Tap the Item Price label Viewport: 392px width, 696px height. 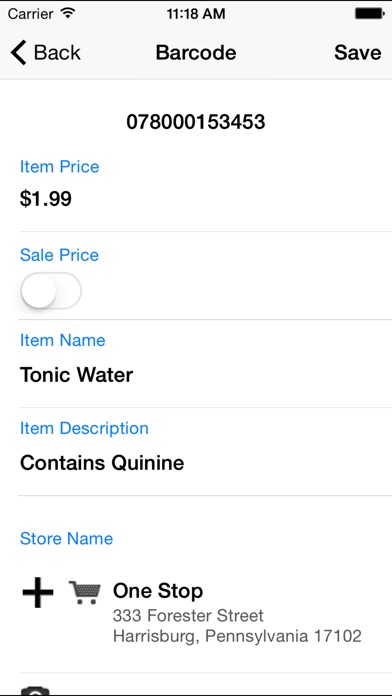click(59, 167)
